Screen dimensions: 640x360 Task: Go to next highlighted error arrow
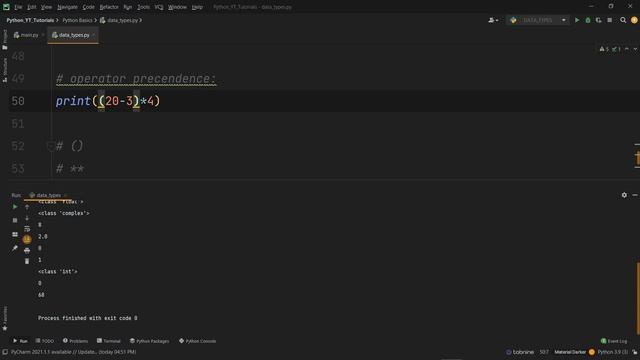pyautogui.click(x=635, y=49)
